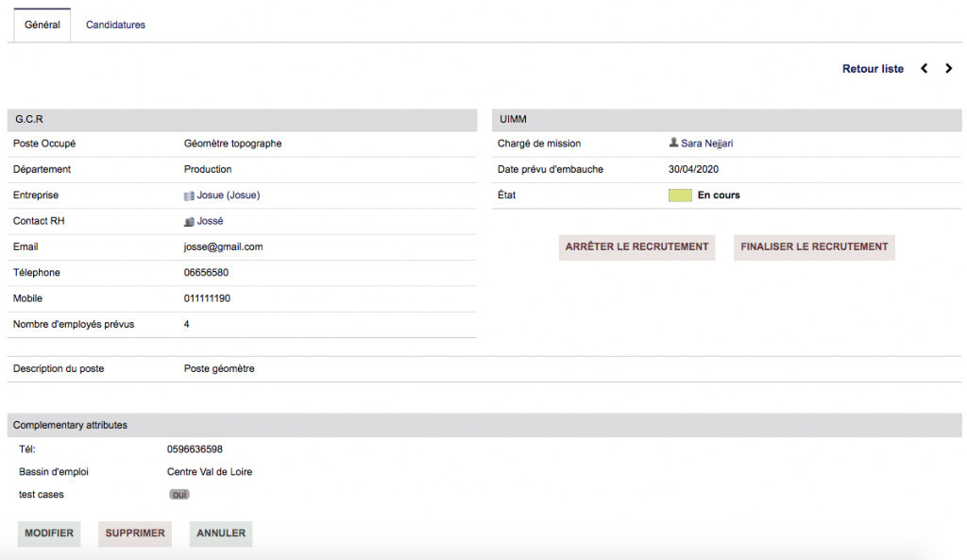Click the Finaliser le recrutement button
The image size is (967, 560).
coord(814,246)
